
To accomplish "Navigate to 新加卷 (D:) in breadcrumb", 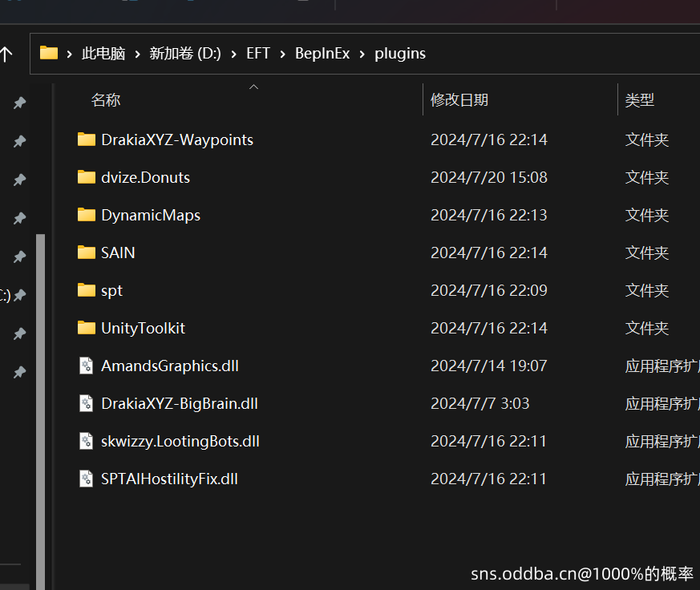I will point(185,54).
